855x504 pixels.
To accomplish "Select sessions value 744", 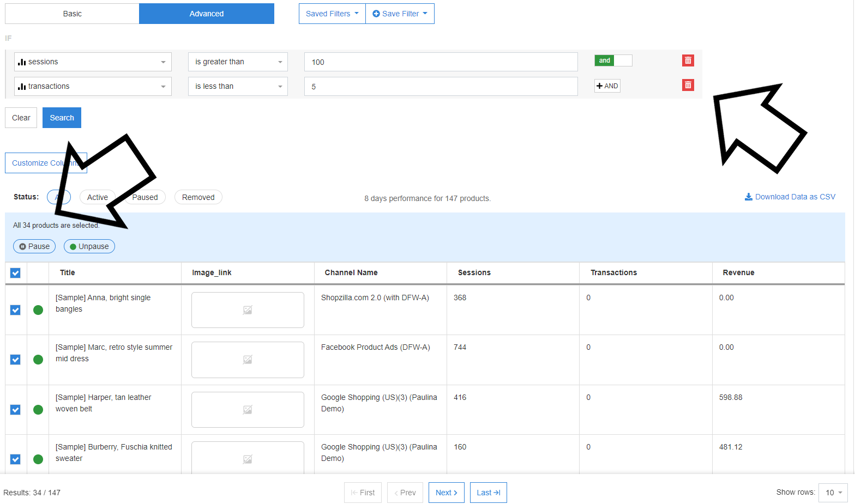I will point(460,347).
